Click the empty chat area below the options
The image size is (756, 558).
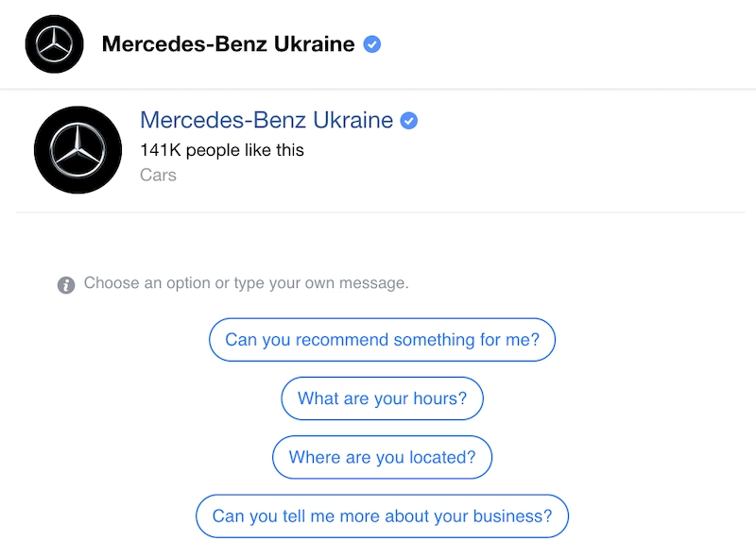(378, 548)
